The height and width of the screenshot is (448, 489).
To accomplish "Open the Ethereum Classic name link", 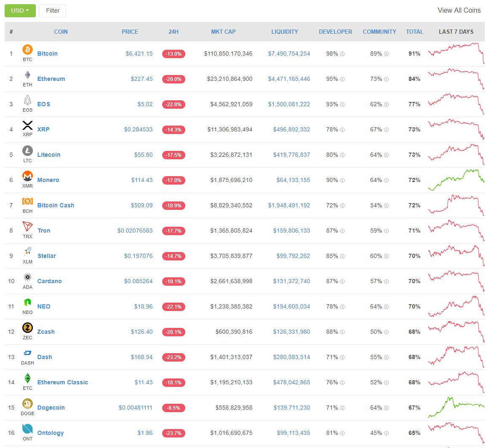I will tap(63, 383).
